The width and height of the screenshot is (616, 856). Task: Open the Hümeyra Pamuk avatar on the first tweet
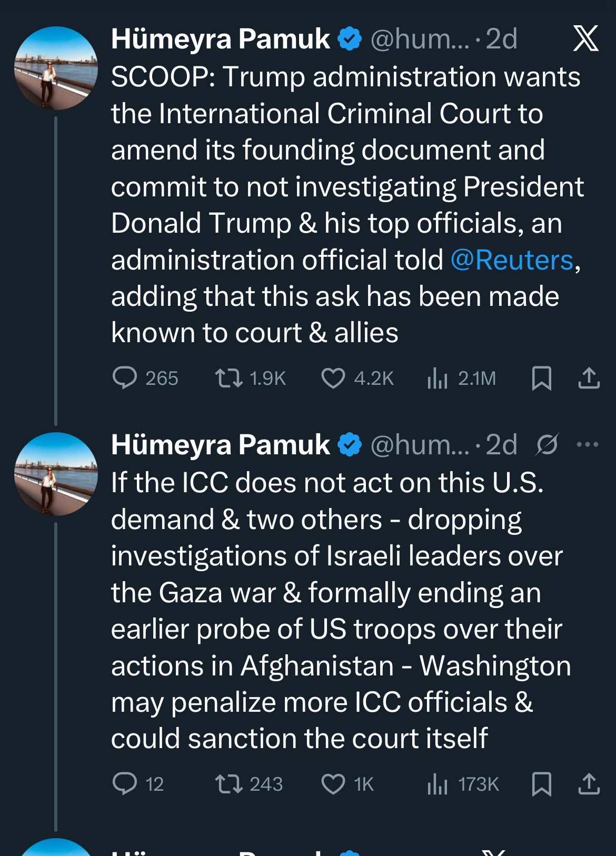pos(56,68)
